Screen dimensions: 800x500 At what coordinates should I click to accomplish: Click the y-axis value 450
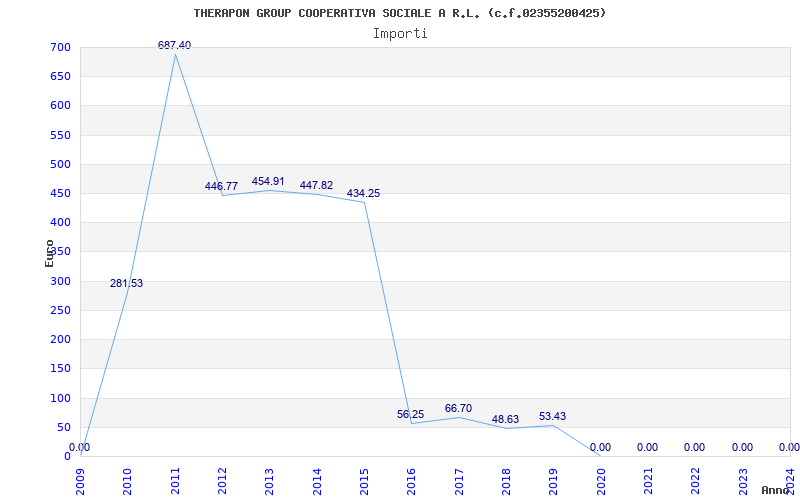[61, 193]
